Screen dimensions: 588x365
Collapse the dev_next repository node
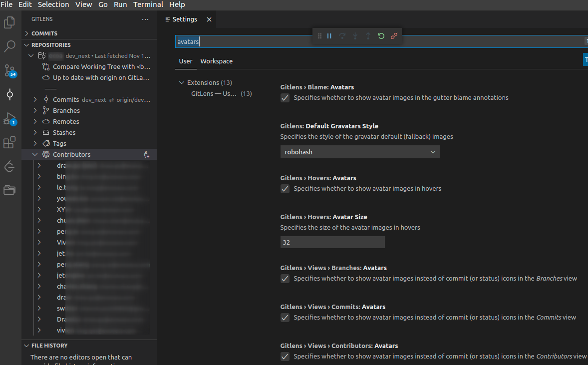(x=31, y=56)
